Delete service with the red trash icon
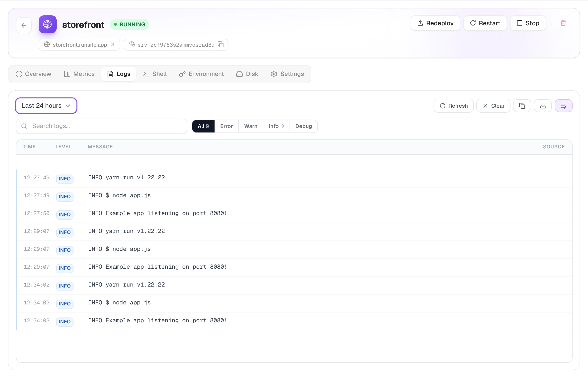This screenshot has width=588, height=390. [563, 23]
